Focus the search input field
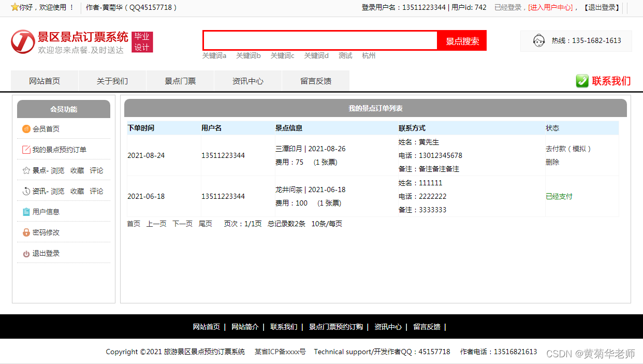Viewport: 643px width, 364px height. point(320,40)
